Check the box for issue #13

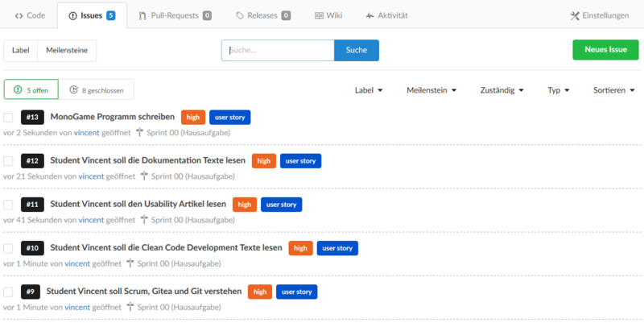[x=9, y=118]
